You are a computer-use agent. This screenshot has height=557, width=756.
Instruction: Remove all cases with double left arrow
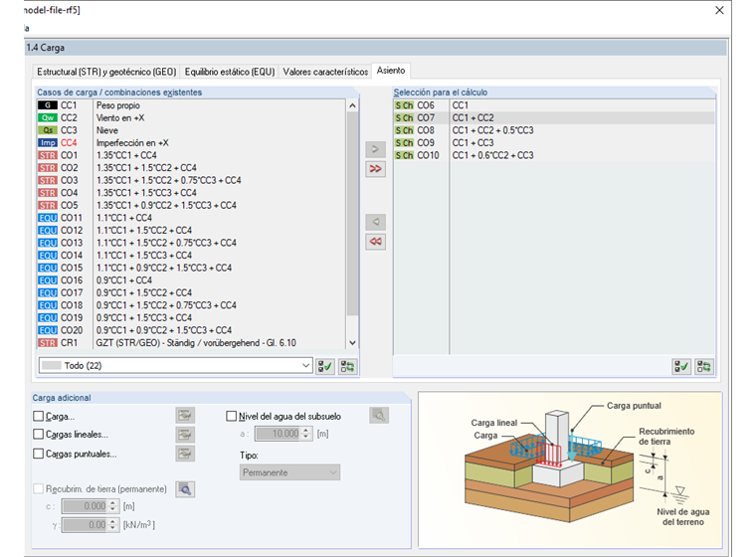tap(375, 242)
